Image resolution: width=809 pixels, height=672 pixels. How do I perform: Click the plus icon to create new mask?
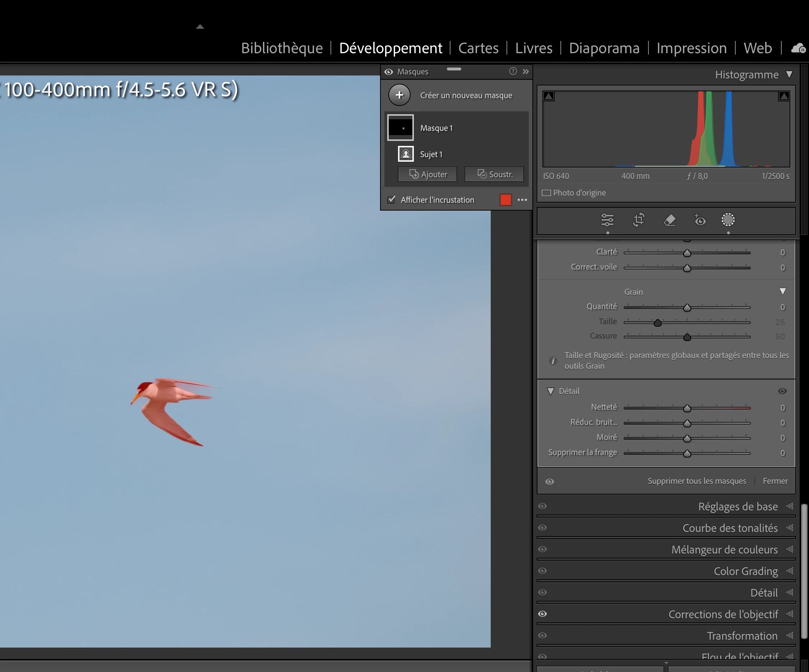(399, 95)
